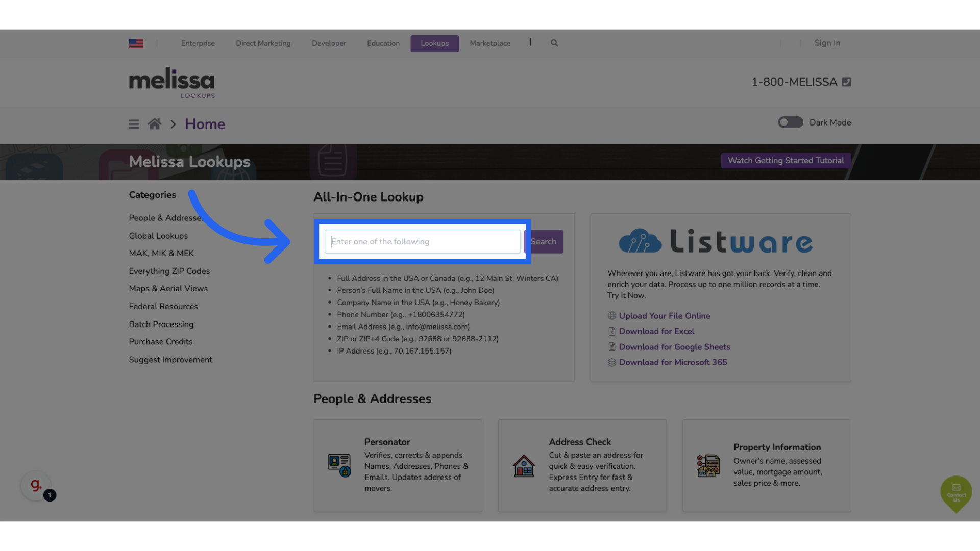Screen dimensions: 980x551
Task: Click Watch Getting Started Tutorial
Action: click(x=786, y=160)
